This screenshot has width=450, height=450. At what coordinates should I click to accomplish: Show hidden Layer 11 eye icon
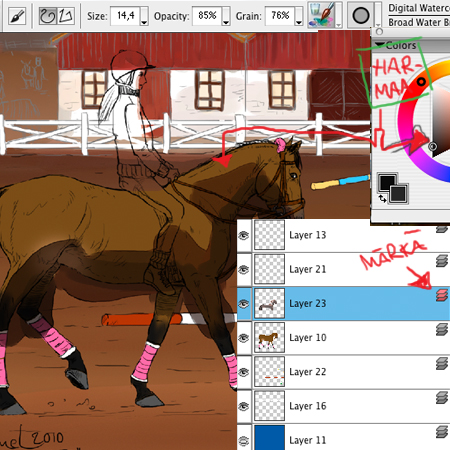(x=244, y=441)
